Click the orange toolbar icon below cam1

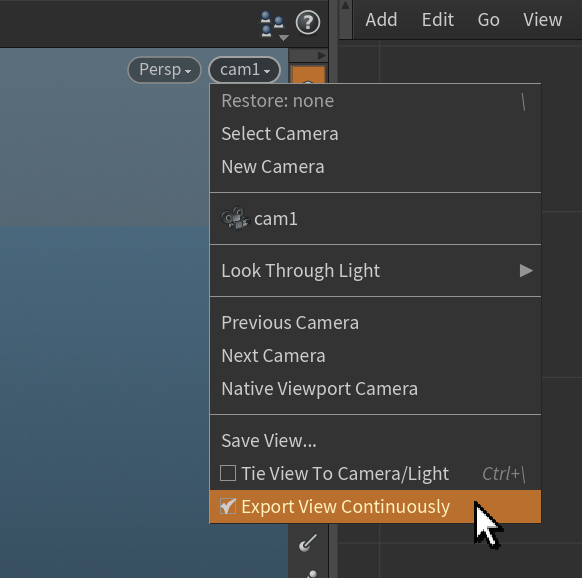tap(308, 75)
